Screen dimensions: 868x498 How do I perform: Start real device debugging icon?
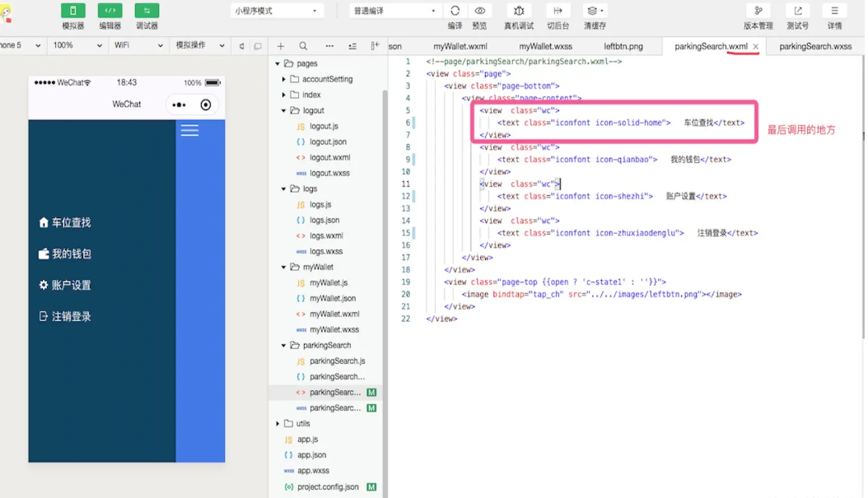[519, 11]
